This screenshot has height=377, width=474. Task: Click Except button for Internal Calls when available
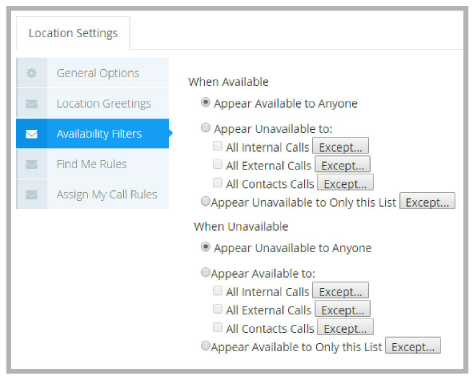click(340, 147)
